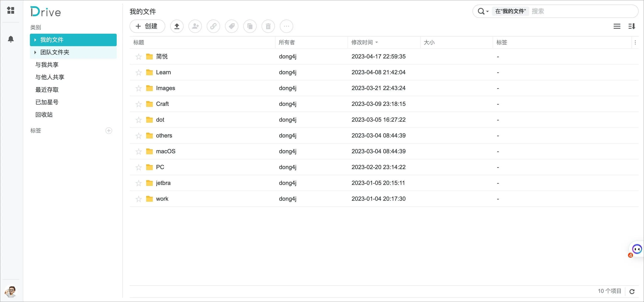Viewport: 644px width, 302px height.
Task: Toggle star on the work folder
Action: tap(138, 199)
